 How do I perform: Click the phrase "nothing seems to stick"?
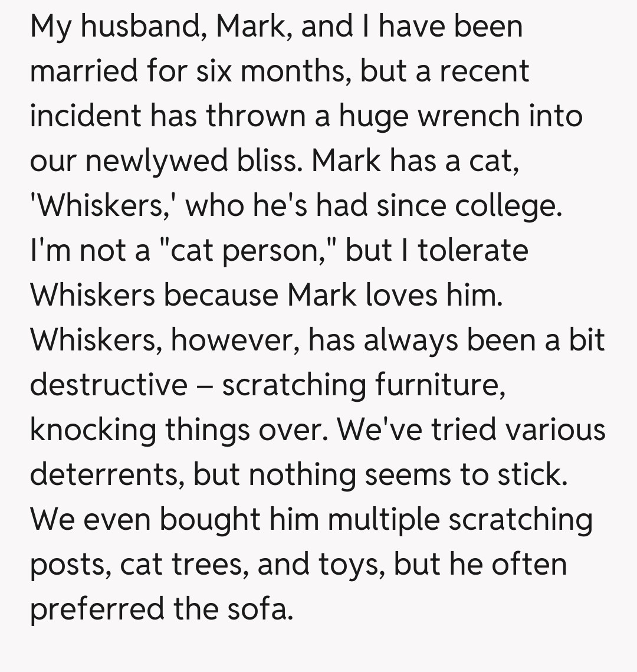[406, 475]
